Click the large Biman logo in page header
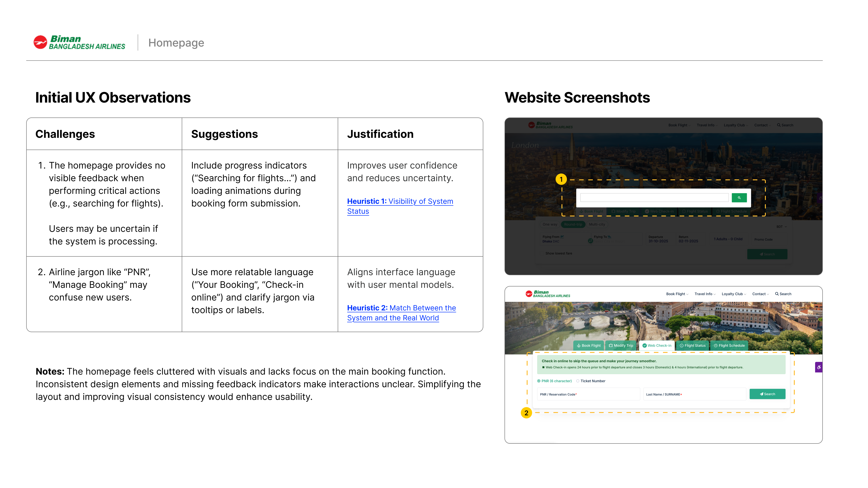 (80, 43)
